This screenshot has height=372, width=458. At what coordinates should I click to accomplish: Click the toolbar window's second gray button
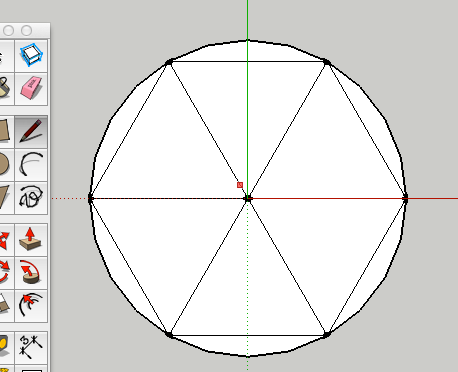[x=27, y=31]
